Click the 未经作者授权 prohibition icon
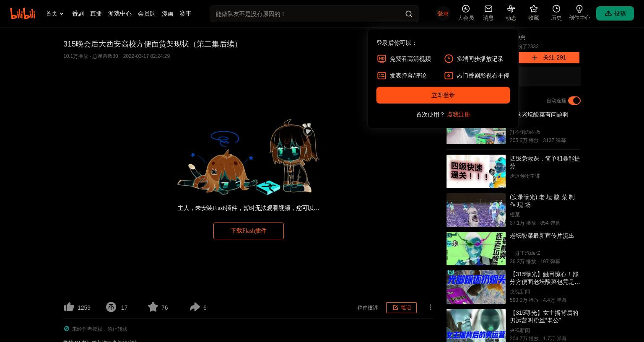Image resolution: width=644 pixels, height=342 pixels. (66, 329)
